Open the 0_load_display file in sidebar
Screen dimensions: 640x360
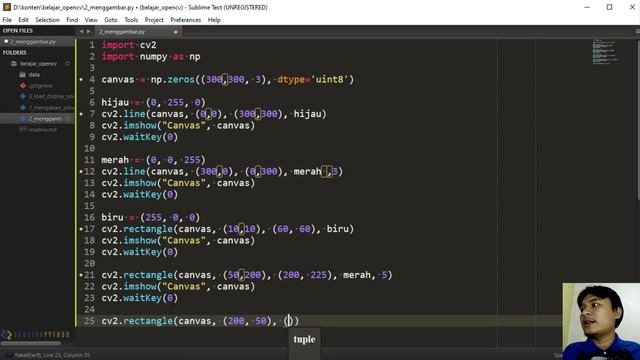[51, 96]
